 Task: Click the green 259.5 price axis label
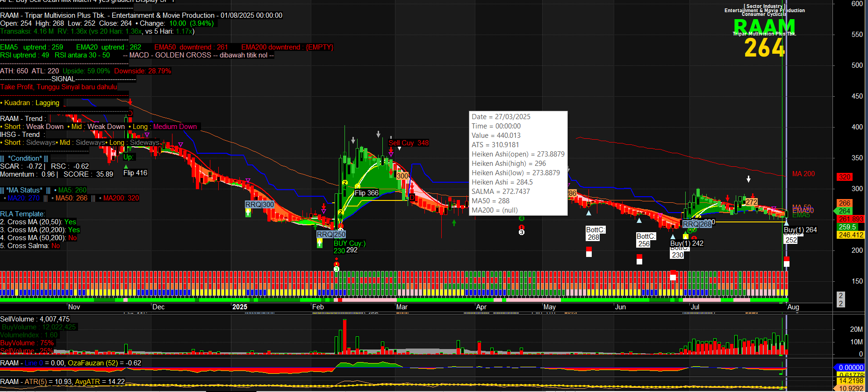click(847, 227)
